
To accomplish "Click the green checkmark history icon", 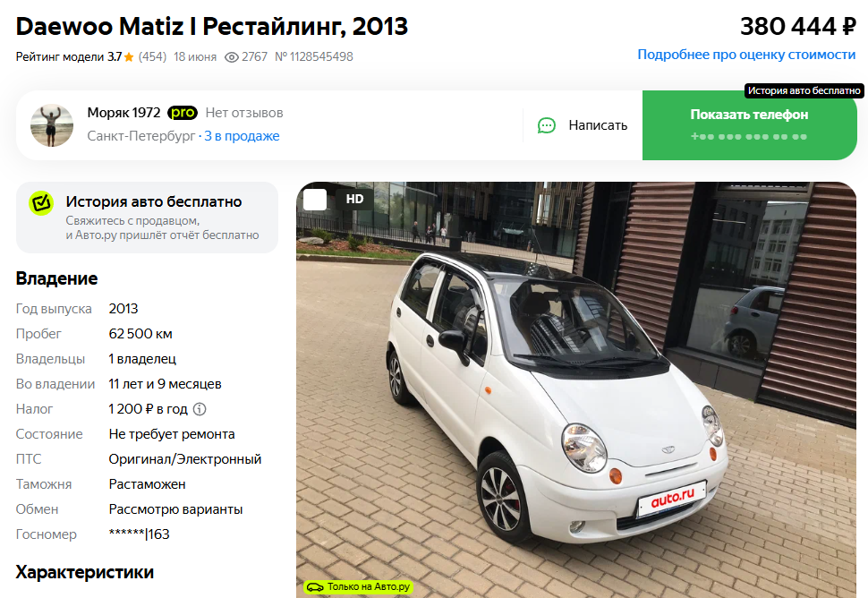I will 41,203.
